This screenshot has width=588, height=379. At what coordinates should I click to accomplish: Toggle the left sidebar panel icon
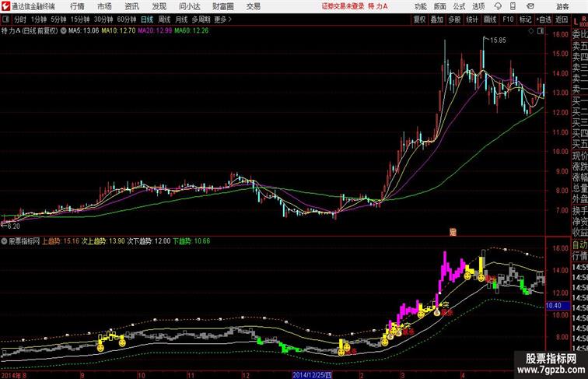click(5, 19)
